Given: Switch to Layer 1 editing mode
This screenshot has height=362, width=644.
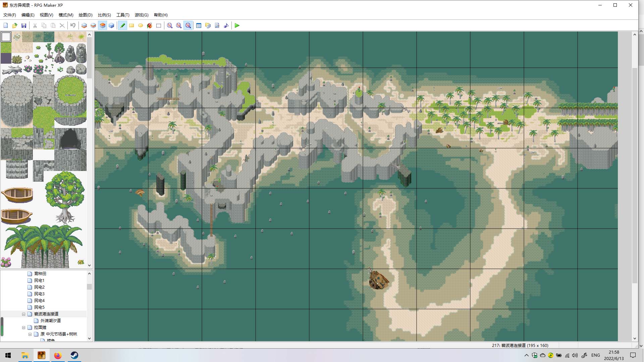Looking at the screenshot, I should [84, 25].
